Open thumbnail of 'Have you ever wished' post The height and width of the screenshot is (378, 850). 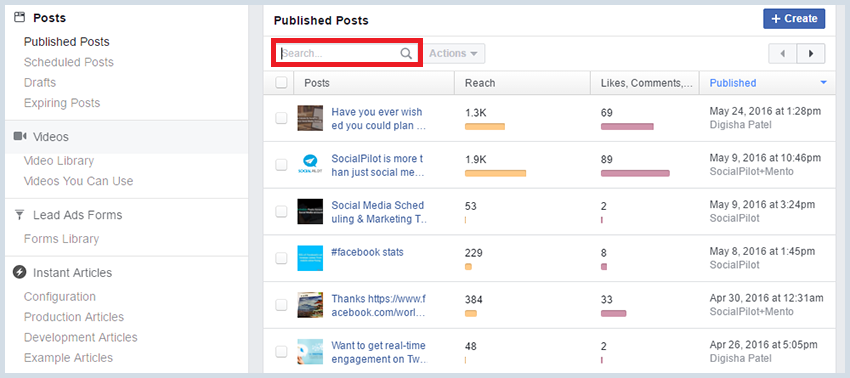[310, 118]
